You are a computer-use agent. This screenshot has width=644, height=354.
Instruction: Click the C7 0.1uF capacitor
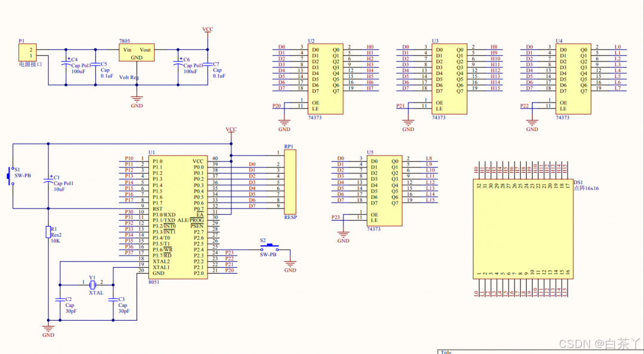pyautogui.click(x=208, y=64)
